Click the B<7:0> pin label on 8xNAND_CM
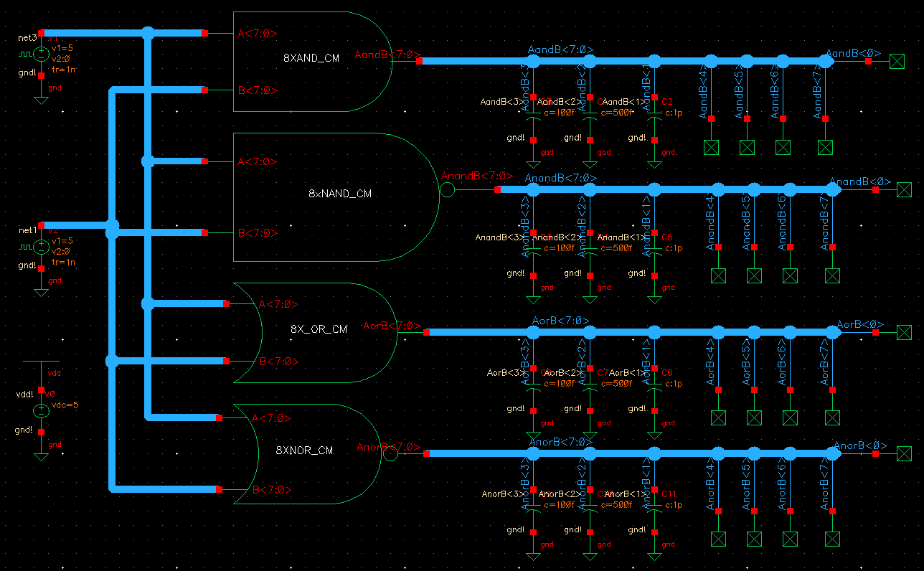 point(258,233)
